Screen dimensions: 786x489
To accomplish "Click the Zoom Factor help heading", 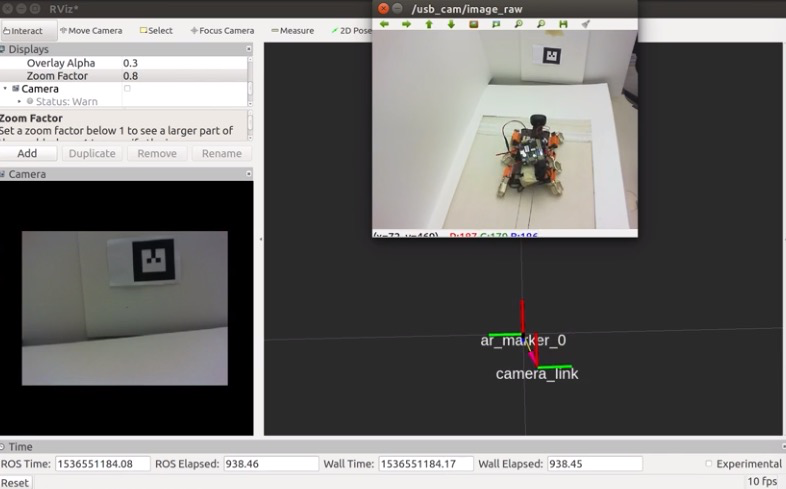I will (x=31, y=118).
